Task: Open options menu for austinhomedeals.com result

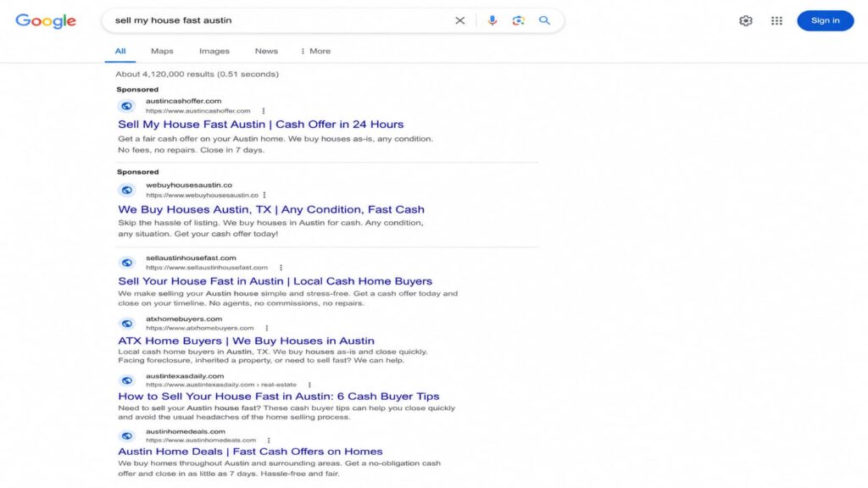Action: point(269,441)
